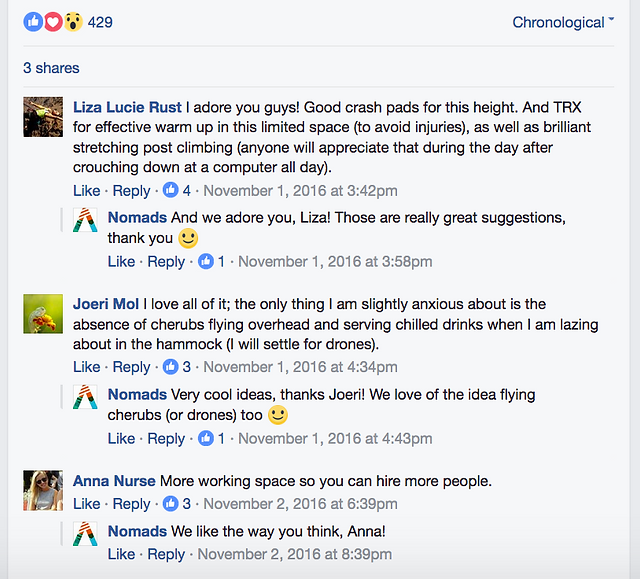The image size is (640, 579).
Task: Click the blue Like reaction icon at top
Action: 33,22
